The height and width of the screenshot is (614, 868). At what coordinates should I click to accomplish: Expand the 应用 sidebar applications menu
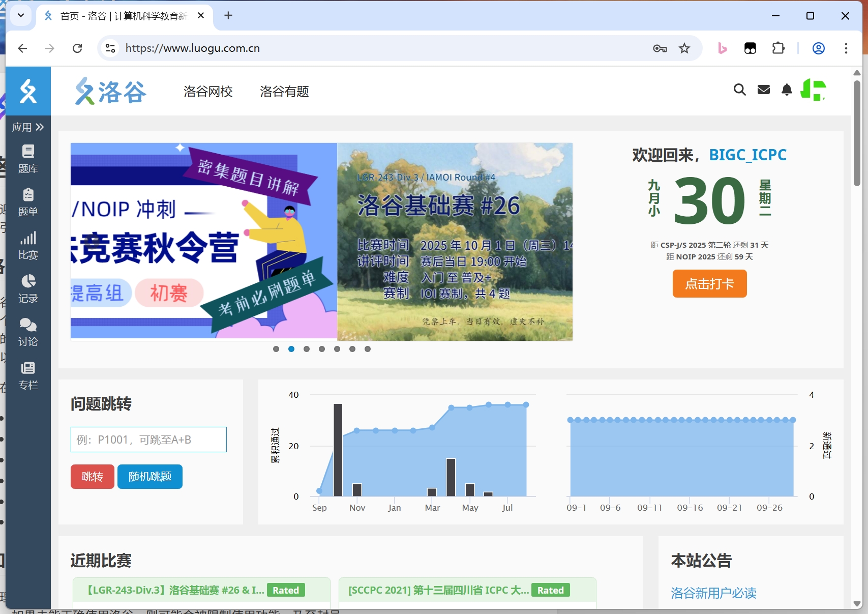(x=28, y=127)
